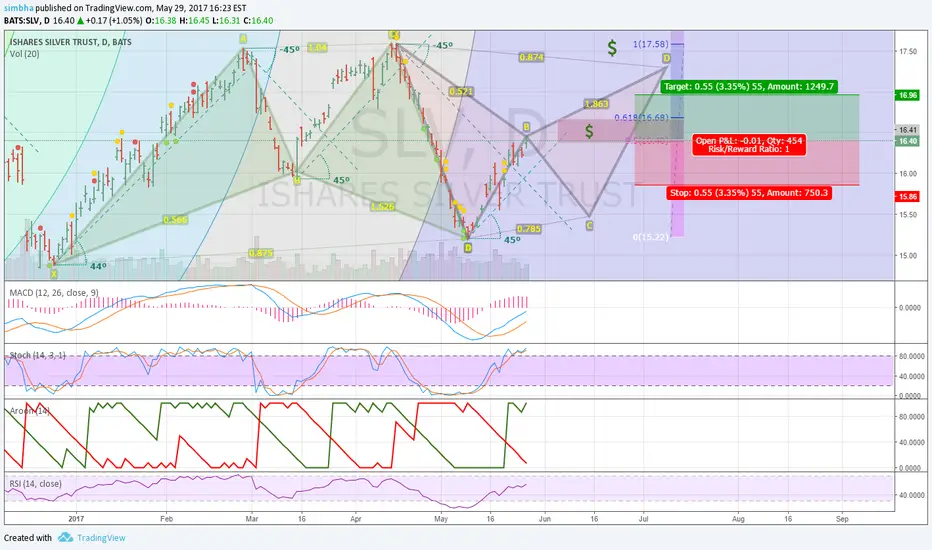The width and height of the screenshot is (932, 550).
Task: Click the Mar date on time axis
Action: click(251, 518)
